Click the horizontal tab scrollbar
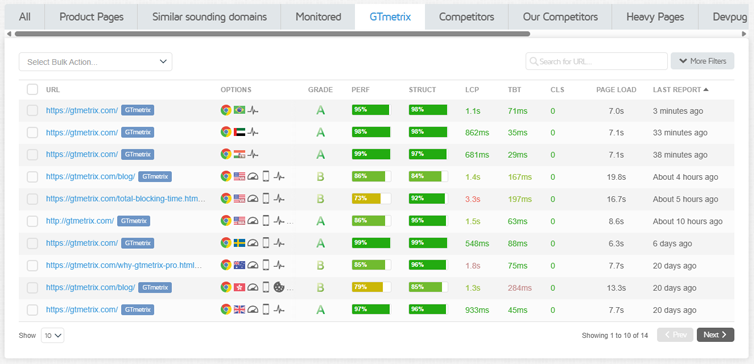 click(272, 34)
